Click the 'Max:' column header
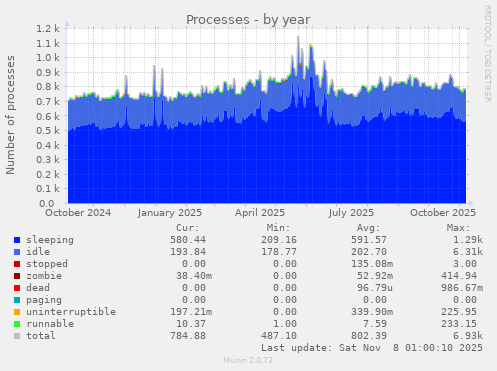This screenshot has height=371, width=497. click(458, 228)
